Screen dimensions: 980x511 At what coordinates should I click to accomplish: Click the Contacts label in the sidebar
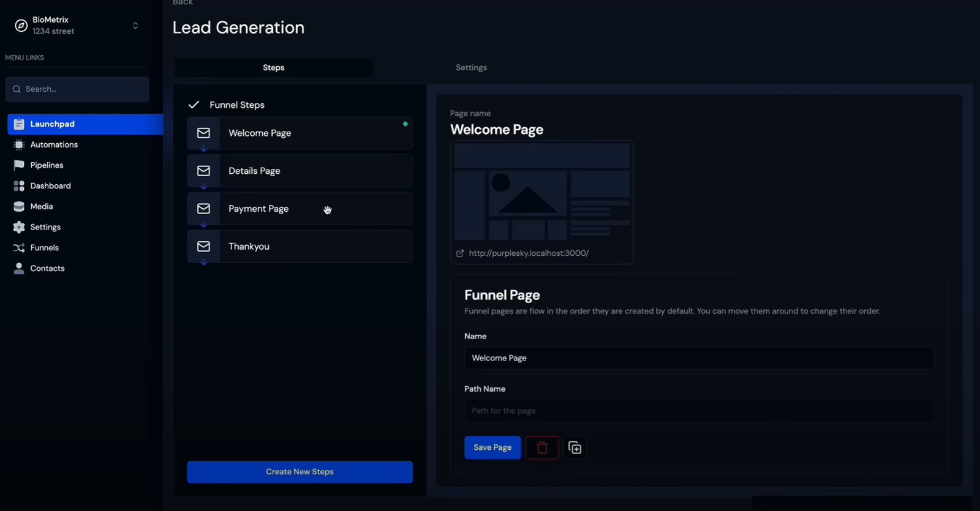coord(47,269)
